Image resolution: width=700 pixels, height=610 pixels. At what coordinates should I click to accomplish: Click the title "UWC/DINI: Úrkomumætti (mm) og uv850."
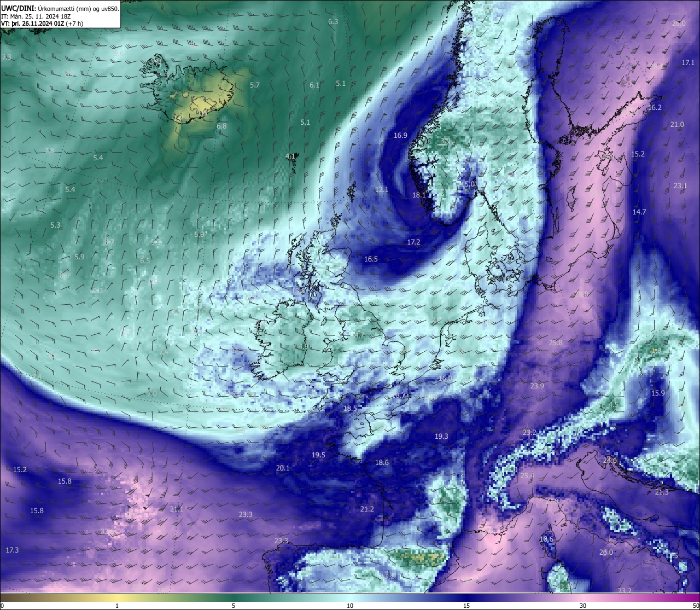(x=60, y=9)
